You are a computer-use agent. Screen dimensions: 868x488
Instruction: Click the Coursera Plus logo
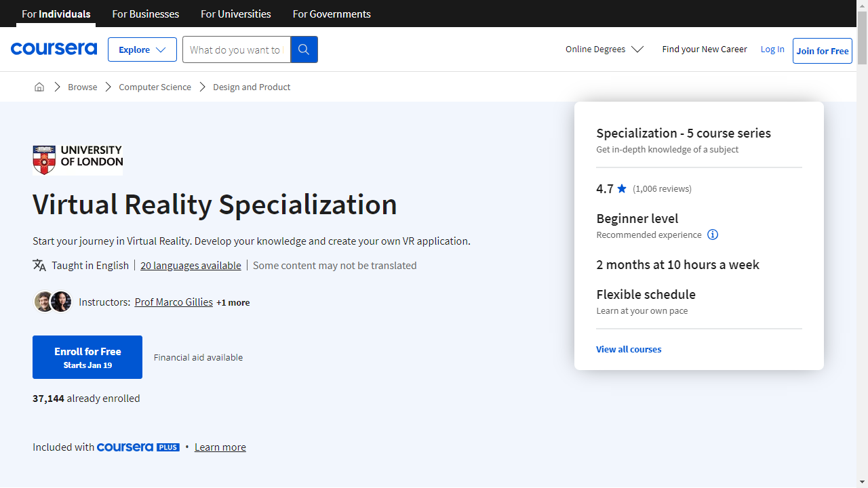[138, 447]
